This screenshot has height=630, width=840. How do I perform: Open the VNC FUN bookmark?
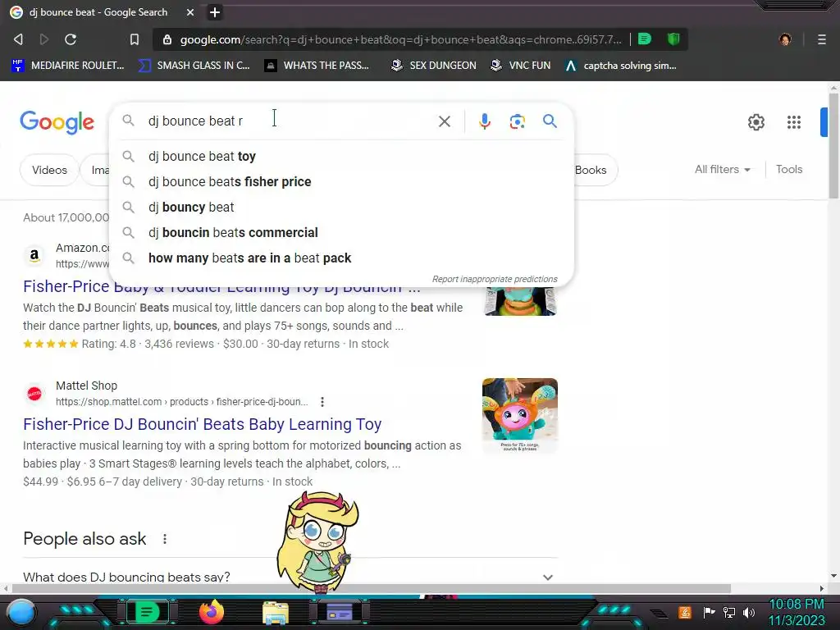tap(521, 66)
